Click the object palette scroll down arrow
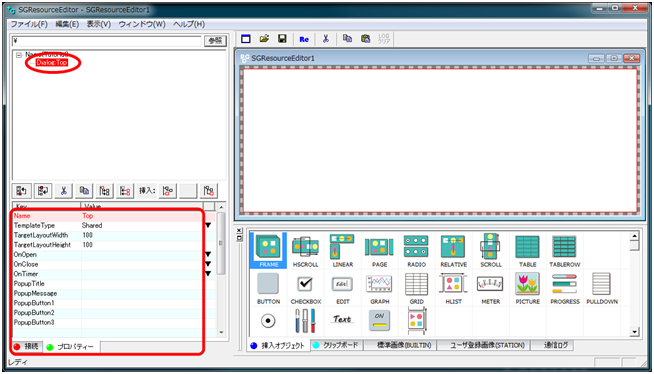This screenshot has width=654, height=374. (x=634, y=332)
